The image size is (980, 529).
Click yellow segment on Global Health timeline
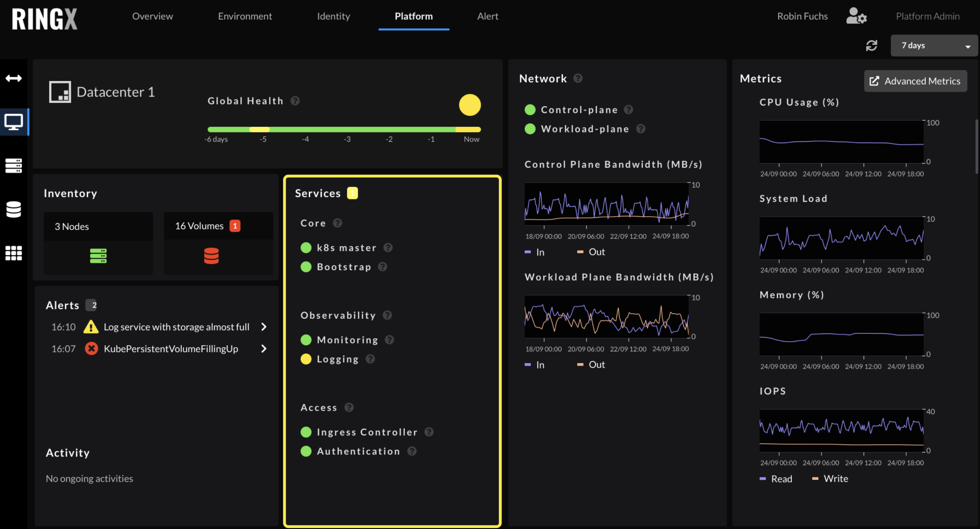point(259,129)
